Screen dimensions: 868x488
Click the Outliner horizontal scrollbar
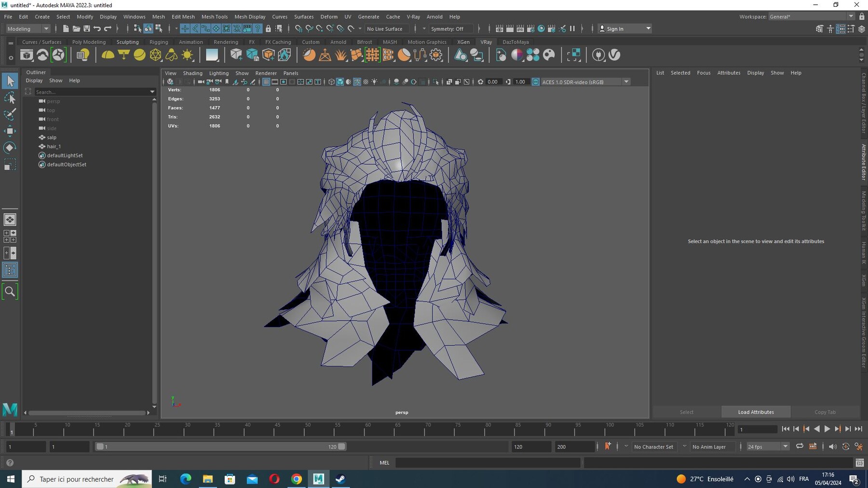coord(87,413)
